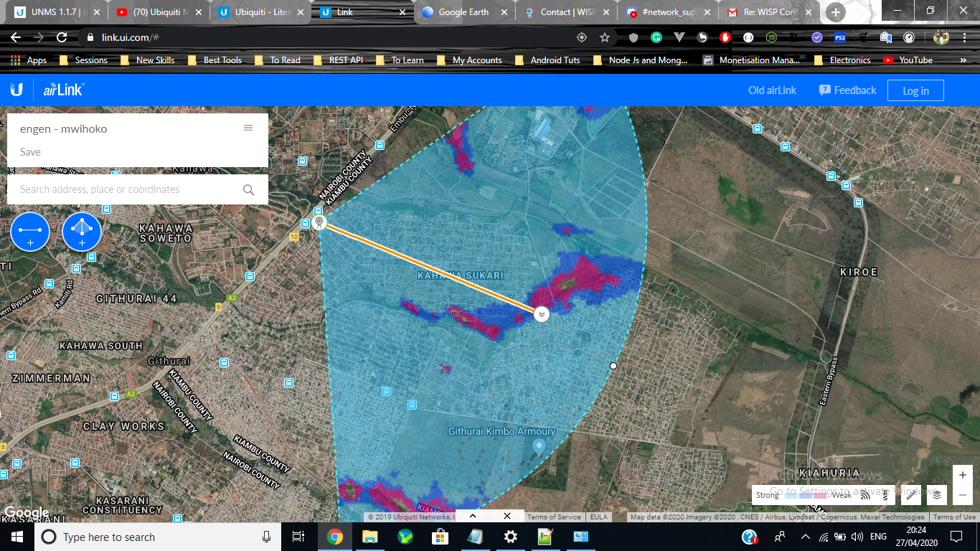Screen dimensions: 980x551
Task: Click the Githurai Kimbo Armoury map pin
Action: [540, 447]
